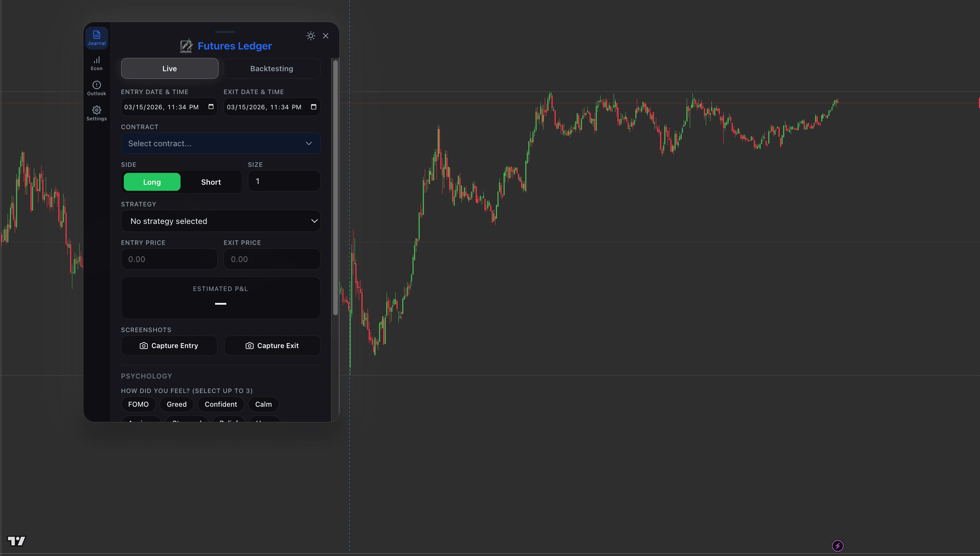The image size is (980, 556).
Task: Switch side to Short
Action: click(x=211, y=182)
